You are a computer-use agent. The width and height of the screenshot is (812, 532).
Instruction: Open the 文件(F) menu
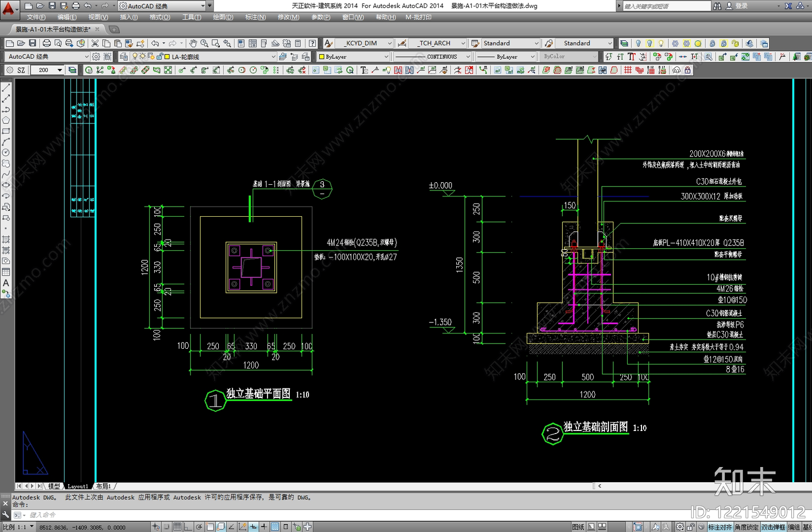[x=36, y=17]
